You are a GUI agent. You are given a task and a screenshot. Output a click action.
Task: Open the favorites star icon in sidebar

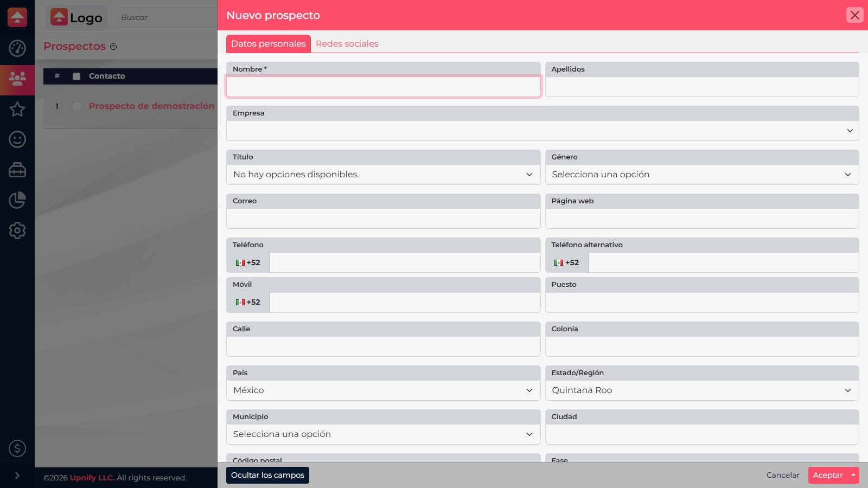click(17, 109)
